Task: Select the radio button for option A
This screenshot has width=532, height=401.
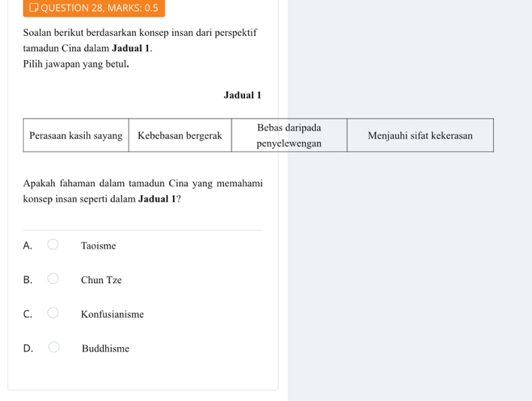Action: (x=53, y=245)
